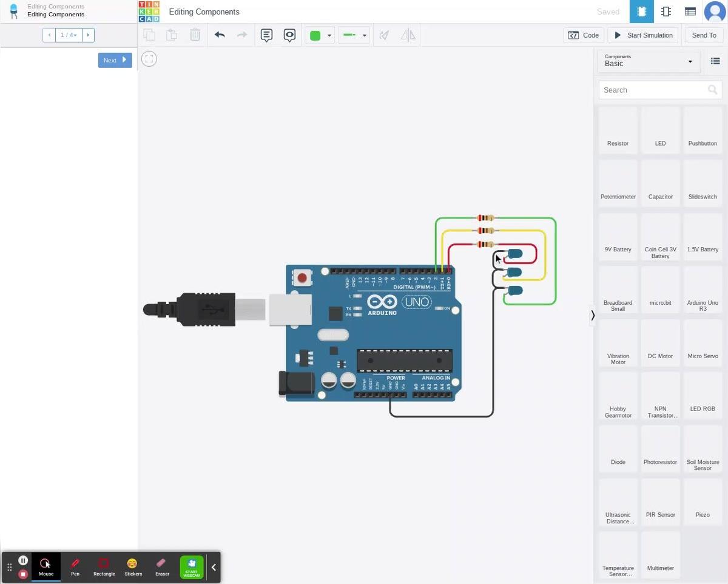
Task: Click the Start Webcam button
Action: pyautogui.click(x=192, y=567)
